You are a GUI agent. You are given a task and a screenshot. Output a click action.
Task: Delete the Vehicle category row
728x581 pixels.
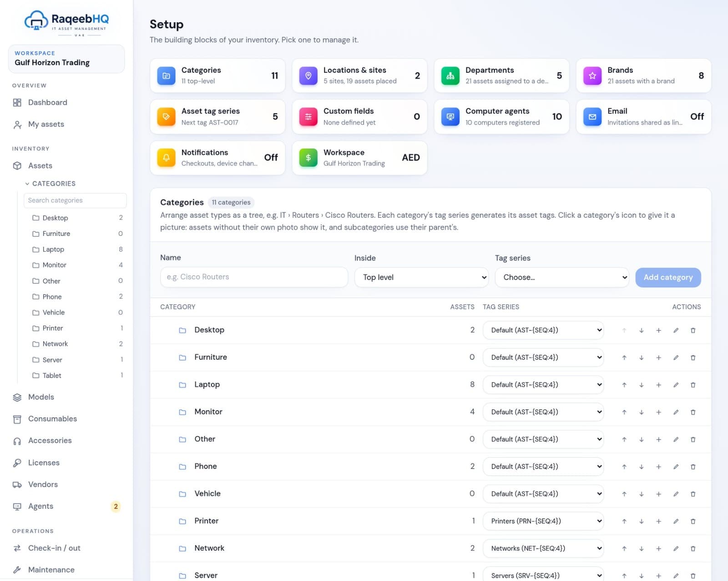[693, 494]
